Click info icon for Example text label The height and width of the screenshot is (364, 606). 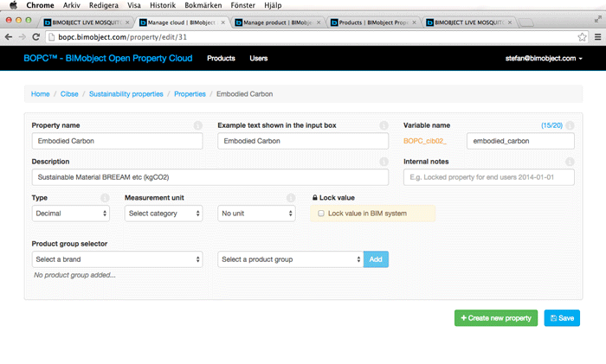pyautogui.click(x=384, y=125)
